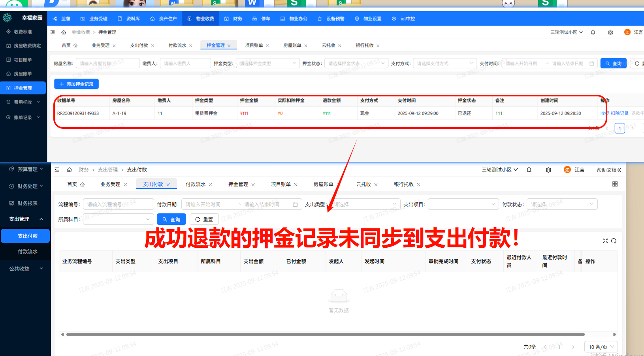Open the 押金状态 dropdown

coord(356,63)
